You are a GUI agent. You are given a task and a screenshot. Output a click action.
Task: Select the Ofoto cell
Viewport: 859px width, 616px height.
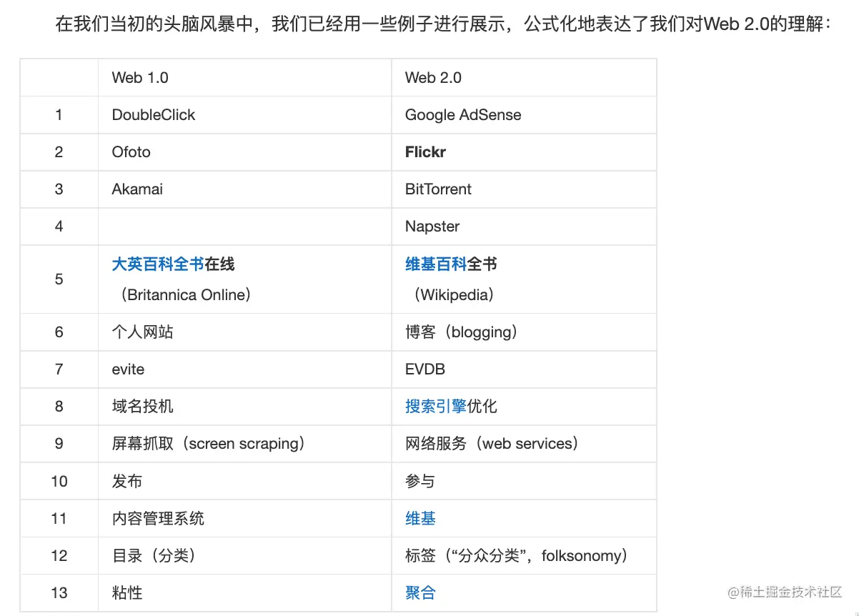(x=244, y=152)
